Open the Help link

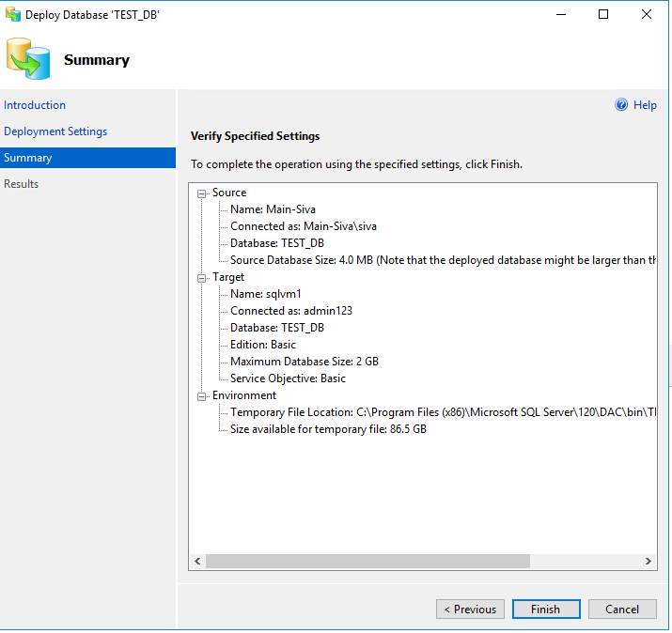[645, 105]
